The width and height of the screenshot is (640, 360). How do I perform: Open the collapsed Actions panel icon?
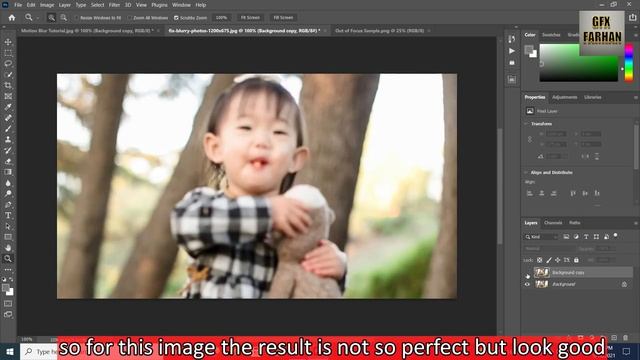click(x=512, y=51)
